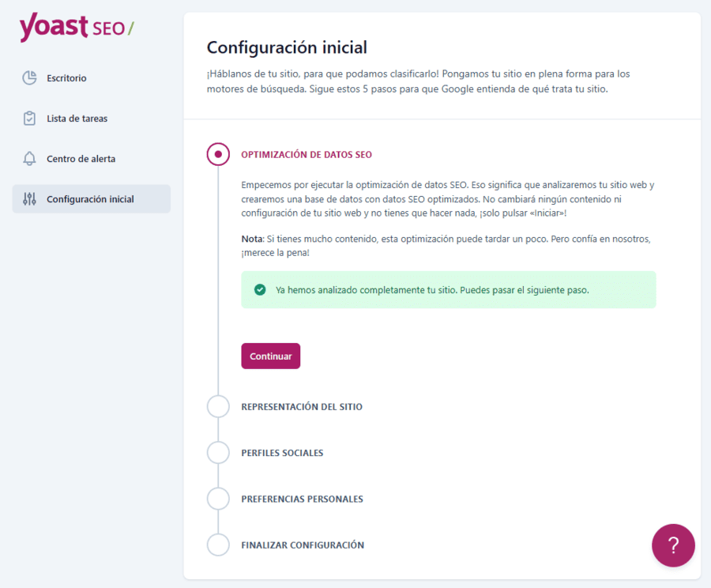
Task: Select the Optimización de datos SEO radio marker
Action: pos(218,154)
